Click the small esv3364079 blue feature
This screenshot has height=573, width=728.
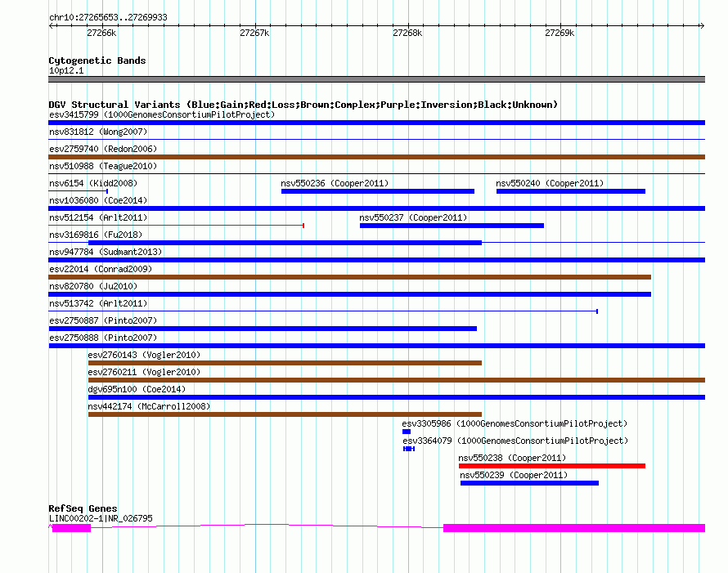[x=409, y=449]
